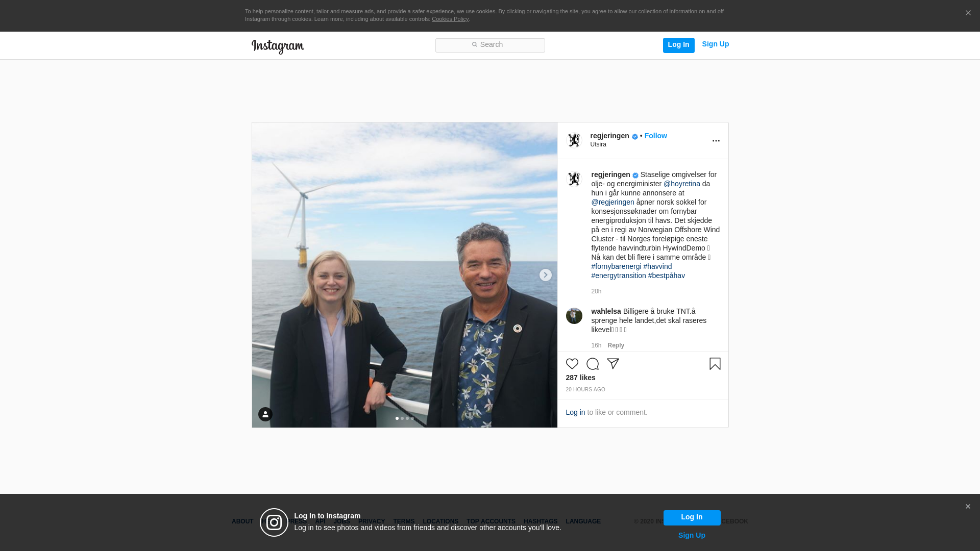
Task: Dismiss the cookie notice banner
Action: tap(968, 13)
